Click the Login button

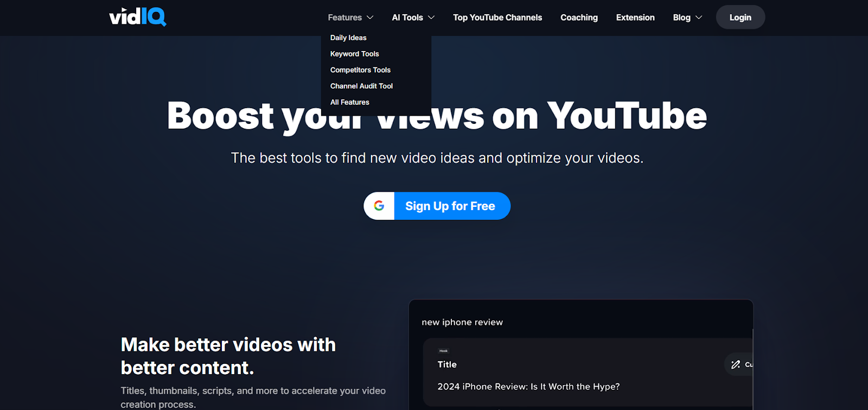(x=741, y=17)
